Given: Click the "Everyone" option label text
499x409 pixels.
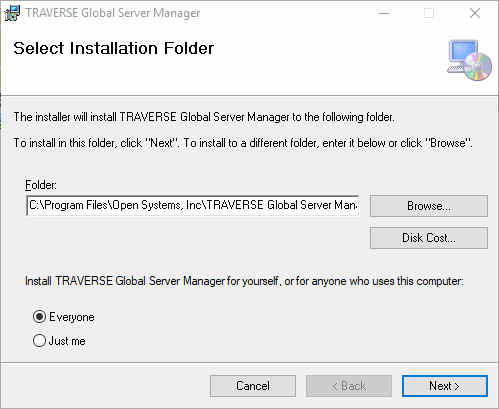Looking at the screenshot, I should pyautogui.click(x=72, y=317).
